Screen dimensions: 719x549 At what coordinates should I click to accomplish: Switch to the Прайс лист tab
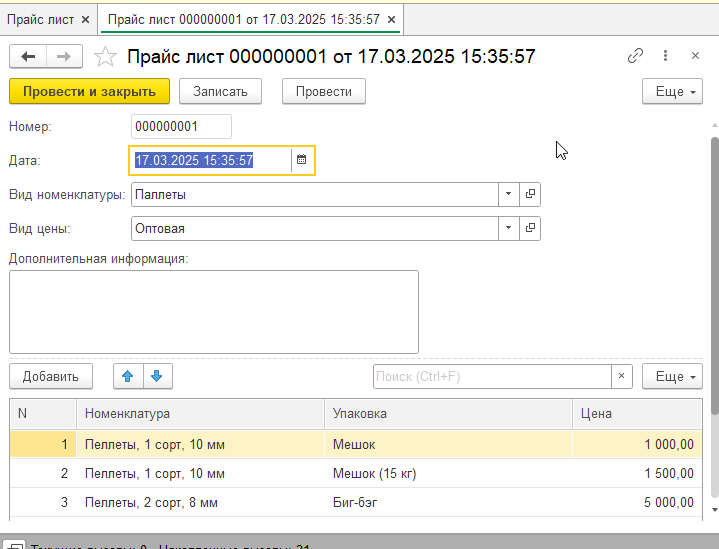[40, 19]
